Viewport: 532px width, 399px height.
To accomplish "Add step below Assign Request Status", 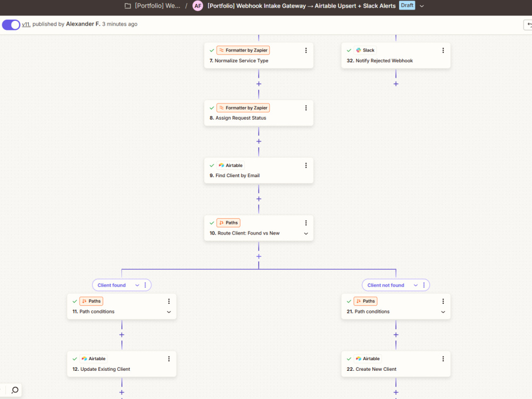I will pos(259,142).
